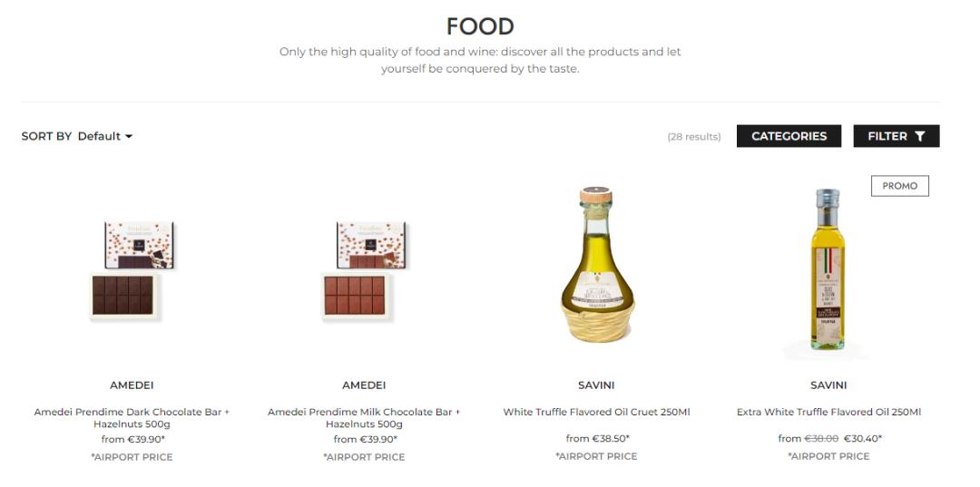
Task: Click the 28 results count text
Action: [694, 137]
